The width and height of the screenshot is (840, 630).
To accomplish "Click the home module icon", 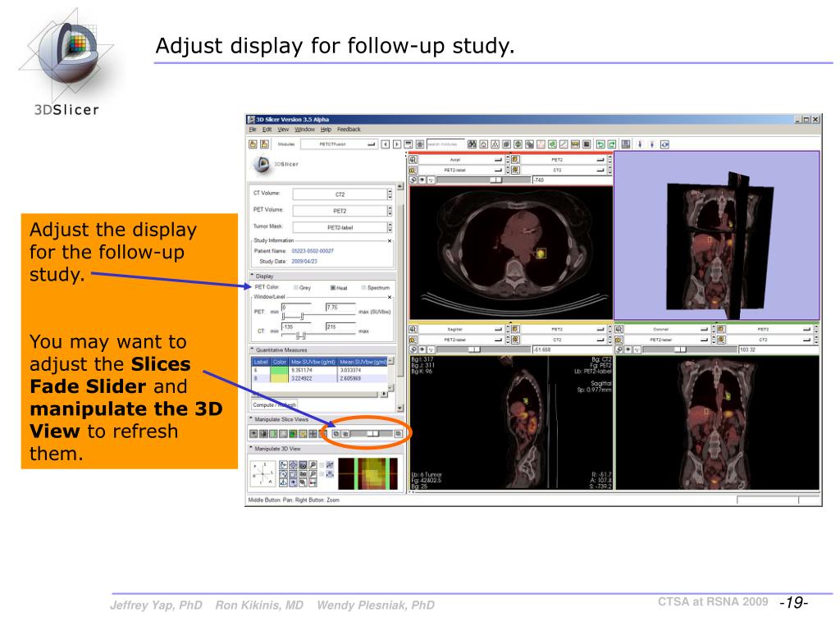I will (x=484, y=144).
